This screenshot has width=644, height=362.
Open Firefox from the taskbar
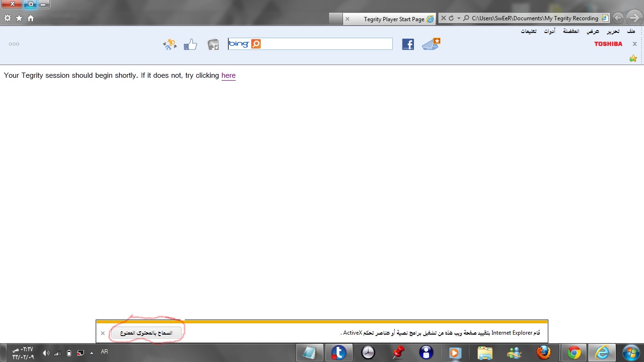(x=544, y=353)
